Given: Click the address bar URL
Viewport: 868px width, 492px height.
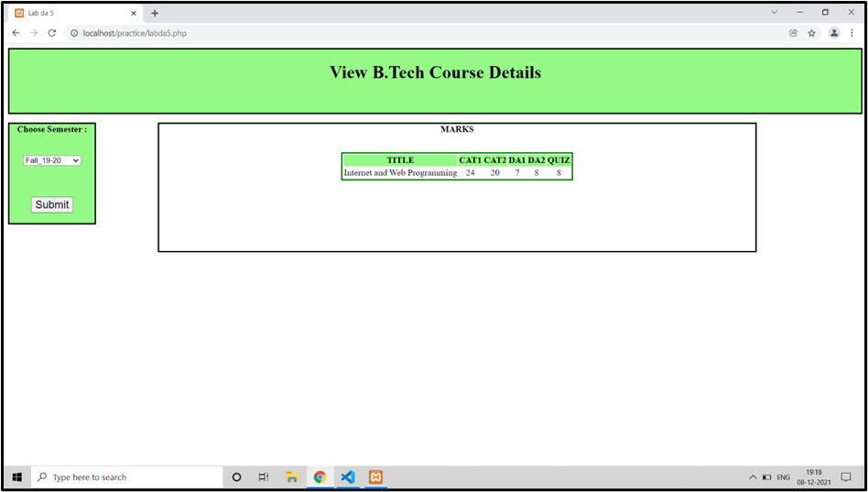Looking at the screenshot, I should [135, 33].
